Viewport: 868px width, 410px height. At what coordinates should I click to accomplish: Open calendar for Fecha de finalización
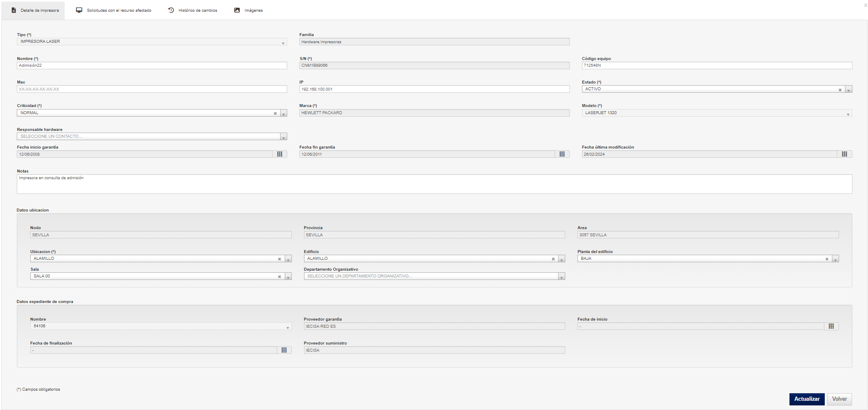coord(284,350)
